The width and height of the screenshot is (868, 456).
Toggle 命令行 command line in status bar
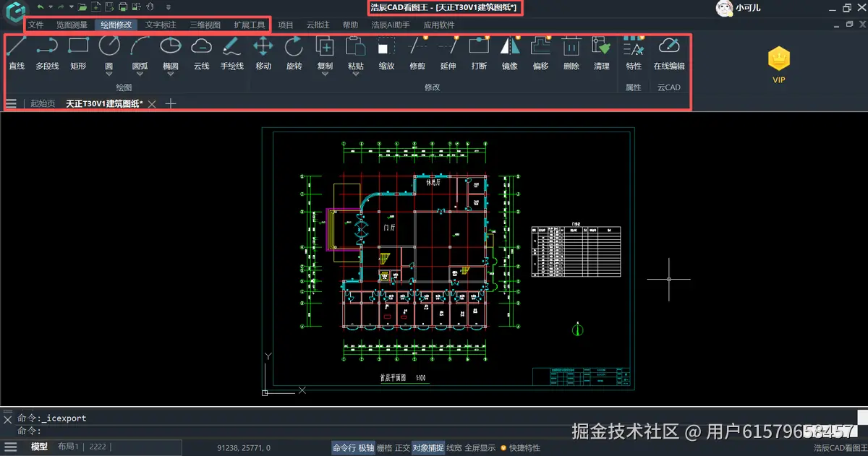tap(344, 448)
